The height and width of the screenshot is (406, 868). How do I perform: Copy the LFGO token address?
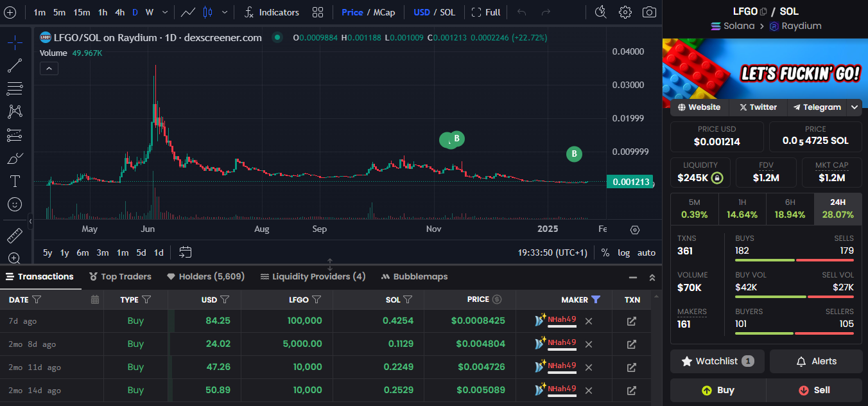tap(763, 12)
